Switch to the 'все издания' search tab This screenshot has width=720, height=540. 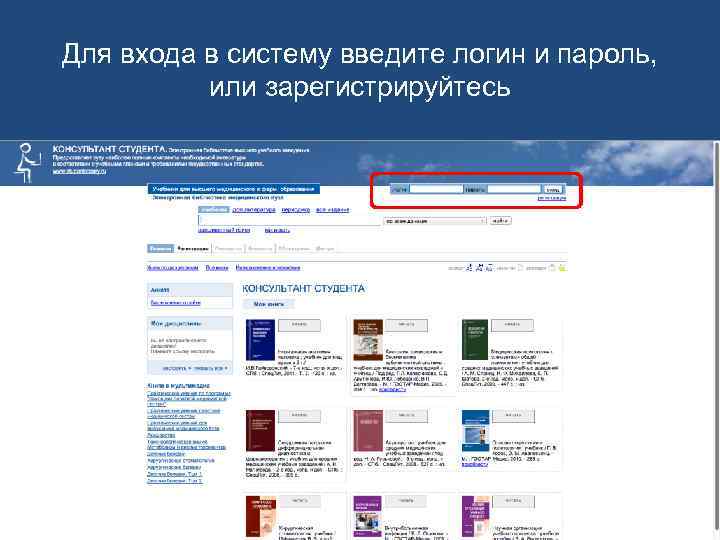click(x=332, y=209)
